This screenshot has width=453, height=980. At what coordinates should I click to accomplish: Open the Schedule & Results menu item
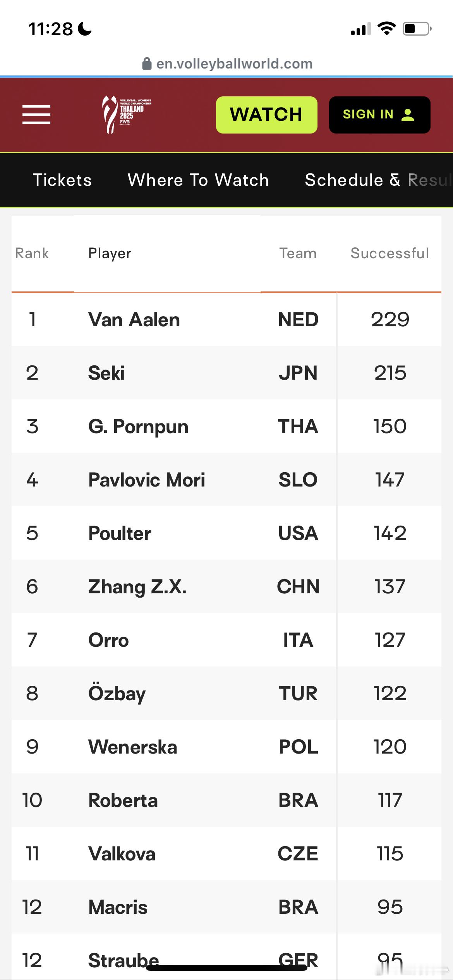point(379,180)
